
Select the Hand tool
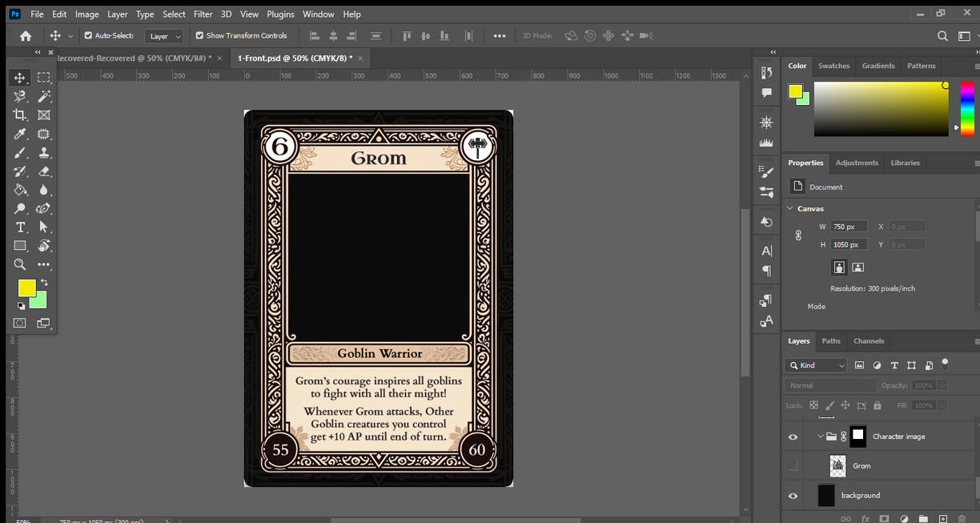tap(44, 246)
